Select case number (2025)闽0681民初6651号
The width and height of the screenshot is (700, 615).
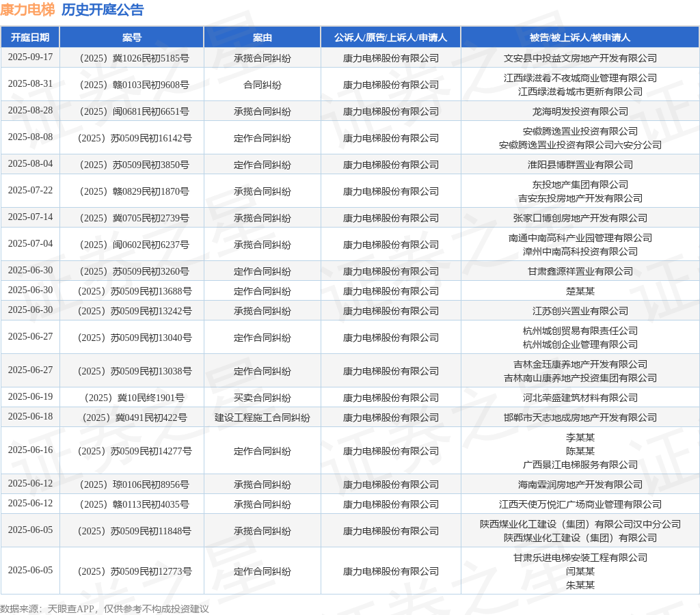click(x=135, y=111)
